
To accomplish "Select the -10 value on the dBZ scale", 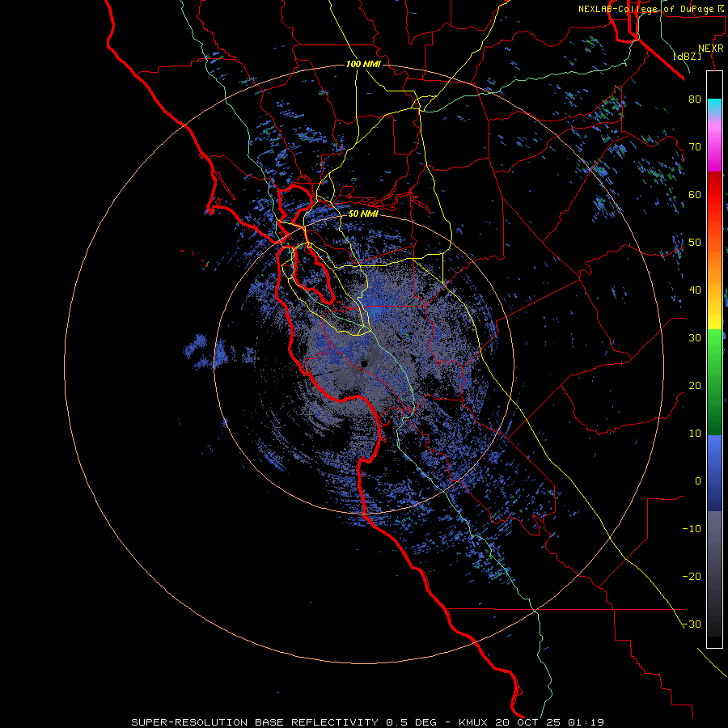I will pyautogui.click(x=692, y=529).
